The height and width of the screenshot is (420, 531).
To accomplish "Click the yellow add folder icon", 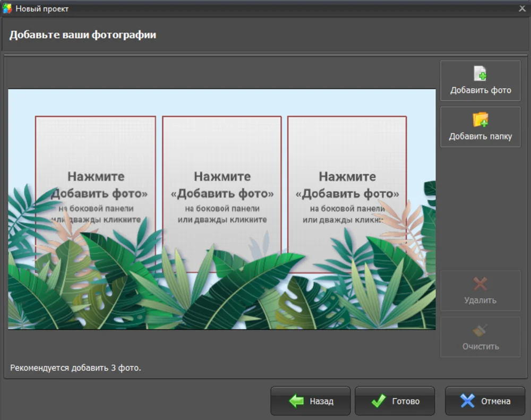I will click(480, 119).
